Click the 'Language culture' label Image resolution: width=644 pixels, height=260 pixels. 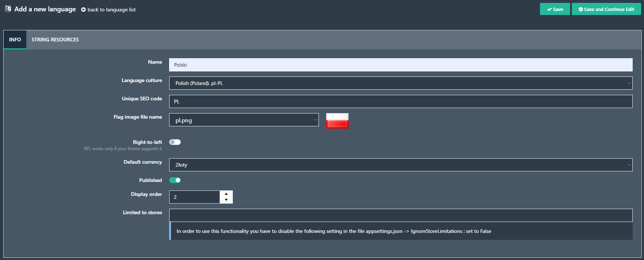[142, 80]
